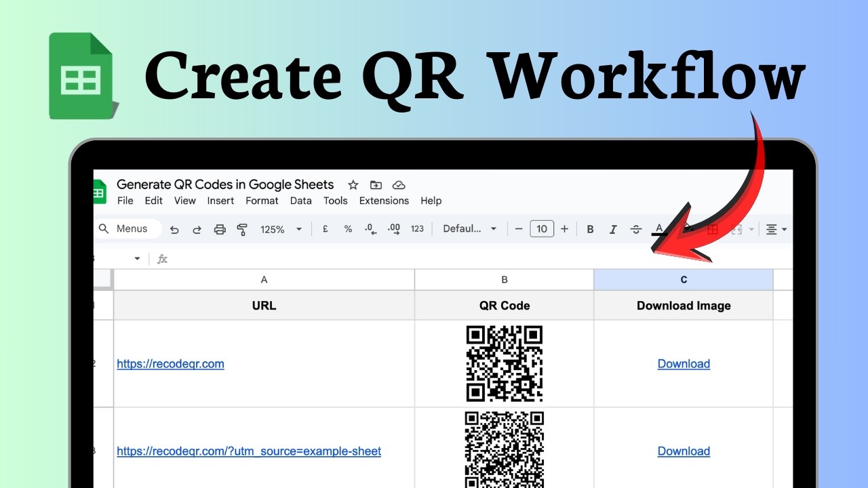The width and height of the screenshot is (868, 488).
Task: Open the Format menu
Action: point(262,201)
